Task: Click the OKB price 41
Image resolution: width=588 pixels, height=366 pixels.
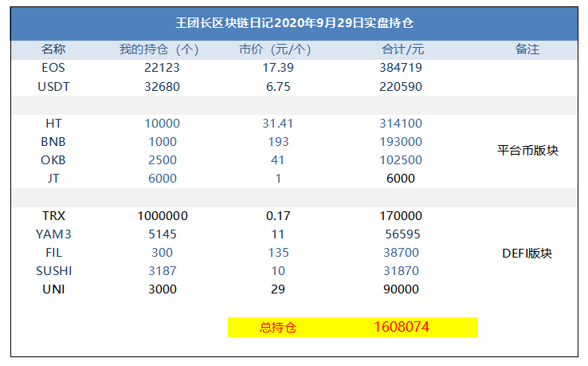Action: point(277,160)
